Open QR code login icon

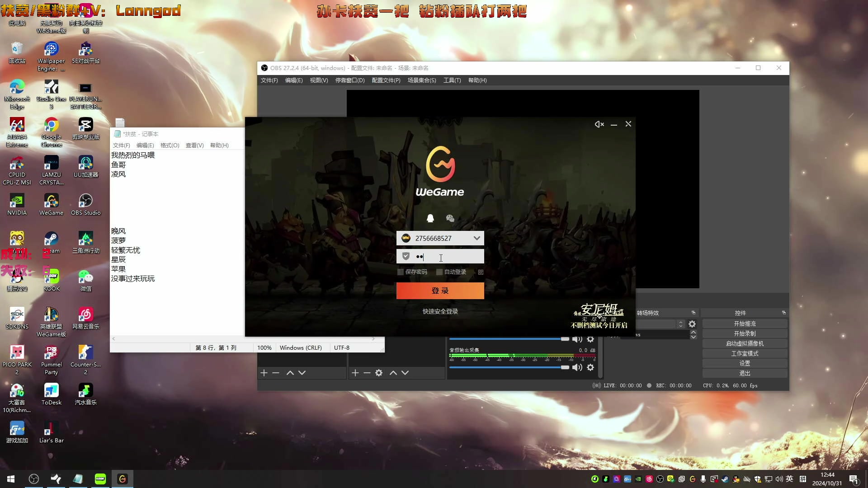(x=481, y=272)
